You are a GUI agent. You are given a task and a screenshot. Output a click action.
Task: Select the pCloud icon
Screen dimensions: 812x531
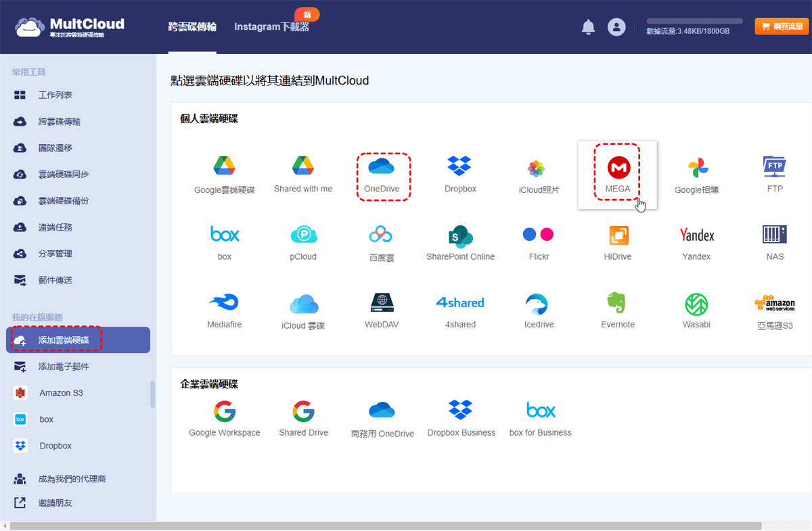[303, 235]
